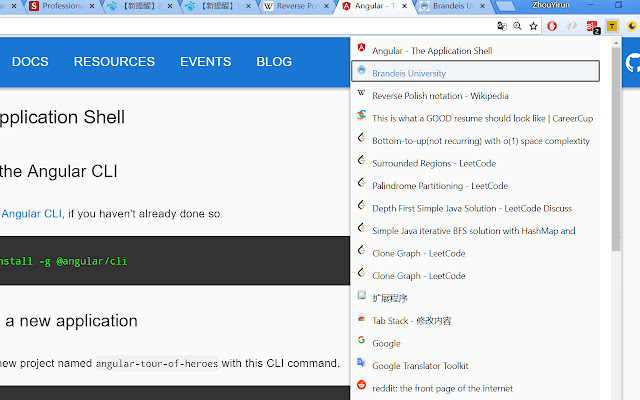Click the scroll-up arrow of tab list
This screenshot has width=640, height=400.
click(616, 42)
